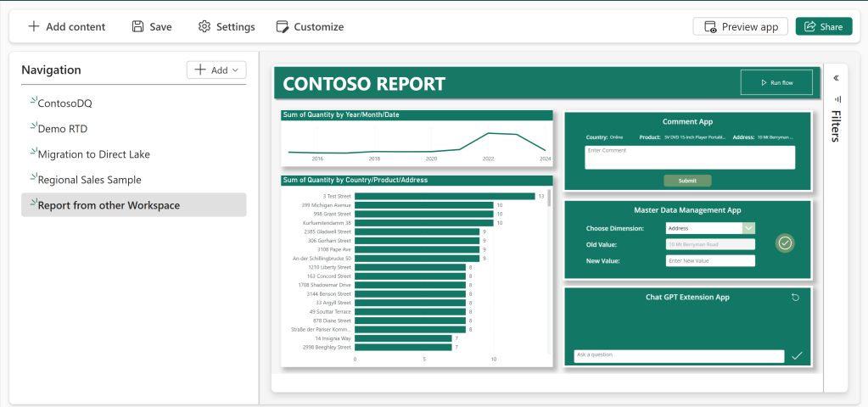Screen dimensions: 868x407
Task: Open the Regional Sales Sample report
Action: (89, 180)
